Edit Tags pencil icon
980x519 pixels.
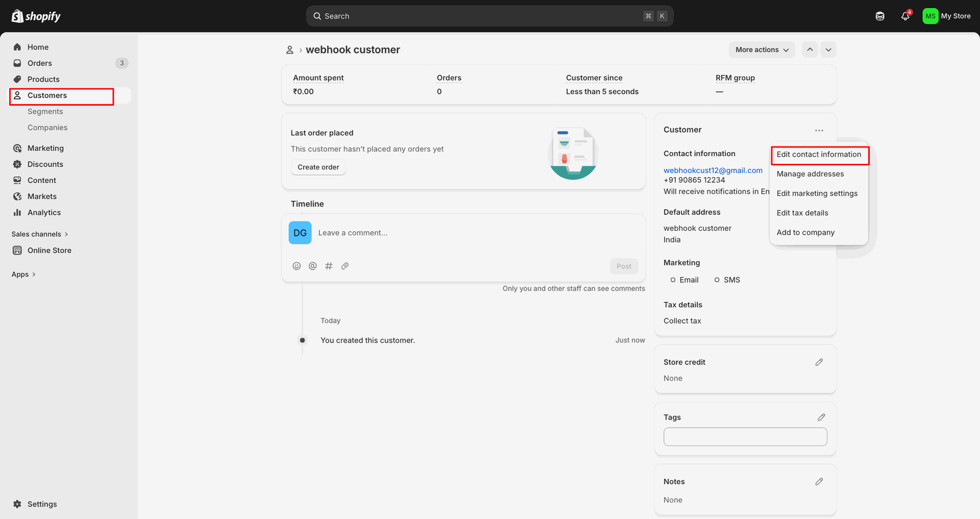[x=821, y=417]
